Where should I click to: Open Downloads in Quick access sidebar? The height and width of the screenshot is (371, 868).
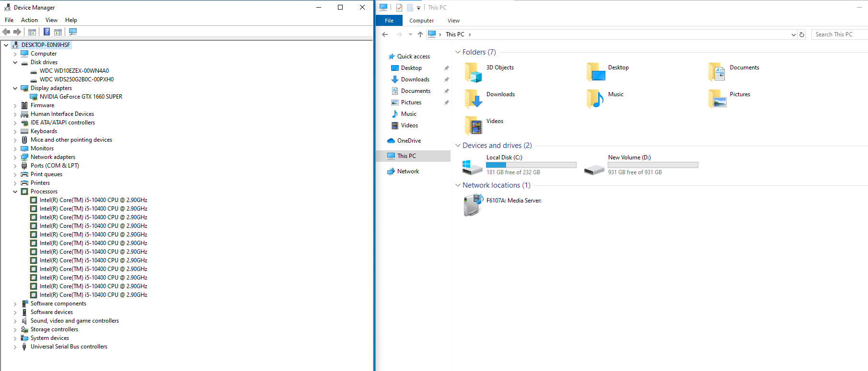415,79
